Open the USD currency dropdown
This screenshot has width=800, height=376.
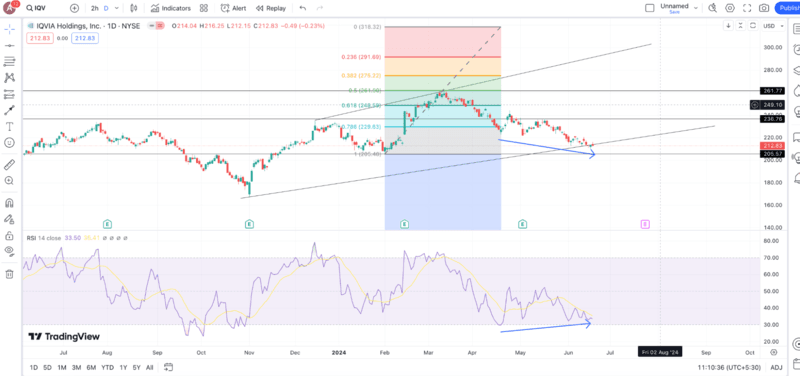773,26
